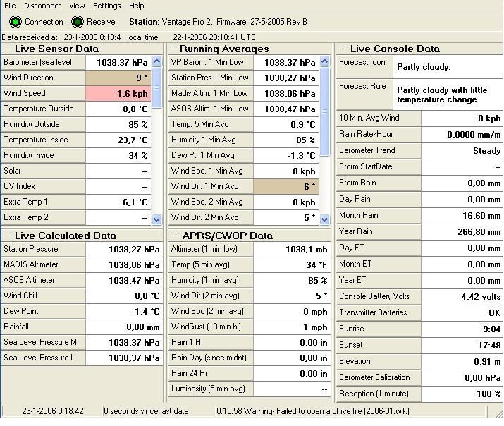The width and height of the screenshot is (504, 426).
Task: Click the Receive status indicator light
Action: [77, 22]
